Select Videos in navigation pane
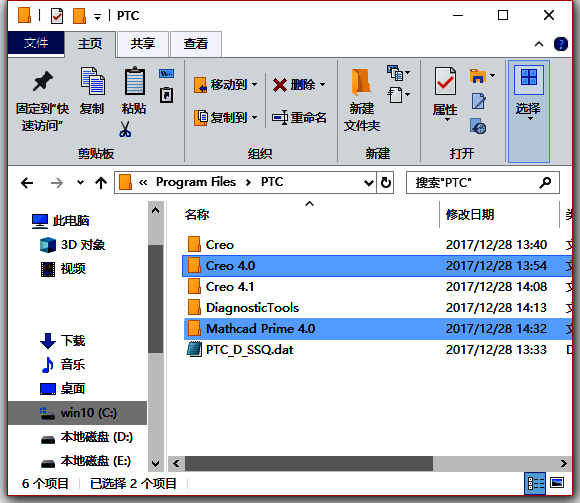 [x=63, y=269]
